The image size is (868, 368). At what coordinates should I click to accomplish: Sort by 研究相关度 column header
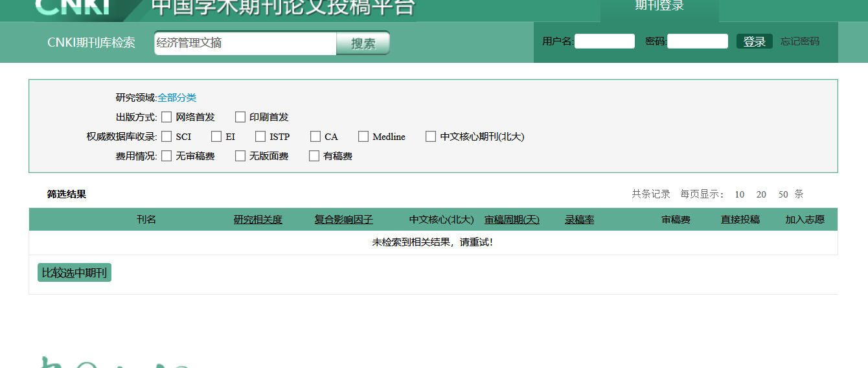coord(258,220)
